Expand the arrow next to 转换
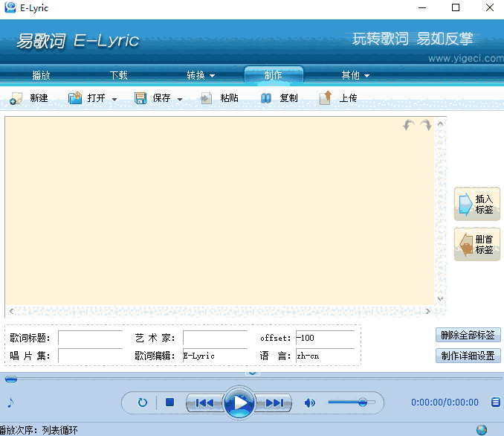This screenshot has height=436, width=504. pyautogui.click(x=212, y=76)
